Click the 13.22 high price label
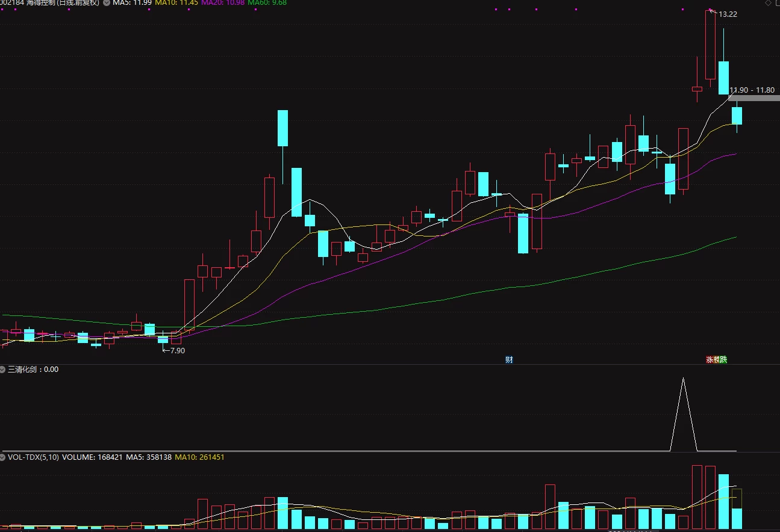This screenshot has width=780, height=532. pyautogui.click(x=728, y=14)
